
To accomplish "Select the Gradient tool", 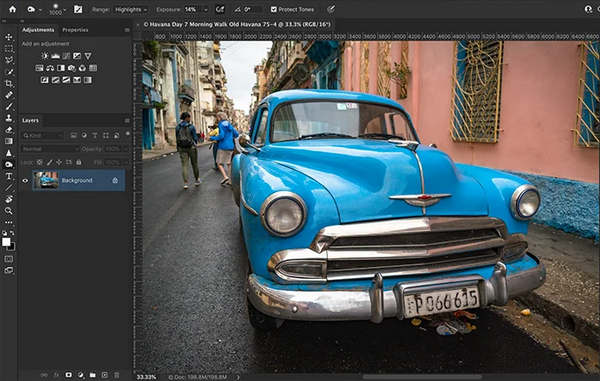I will click(8, 141).
